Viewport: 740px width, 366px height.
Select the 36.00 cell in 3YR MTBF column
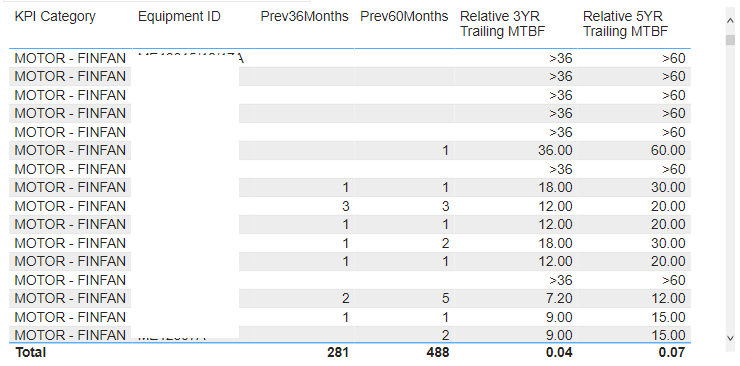[555, 150]
